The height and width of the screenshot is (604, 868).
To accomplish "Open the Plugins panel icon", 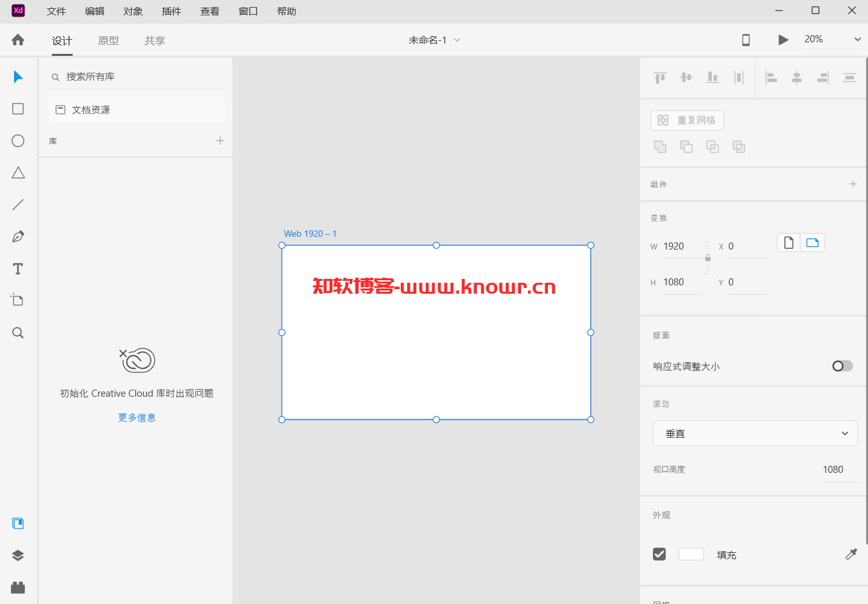I will coord(18,587).
